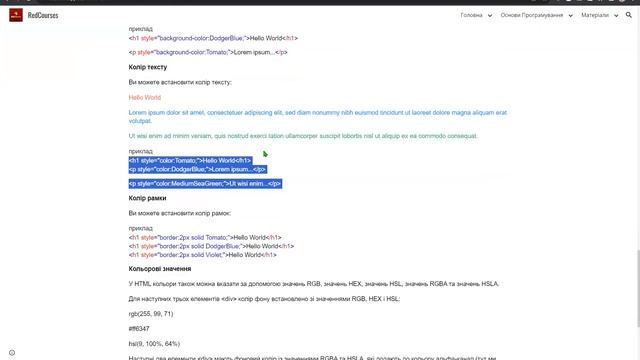Click the 'background-color:Tomato' code line
This screenshot has height=360, width=640.
[x=208, y=52]
